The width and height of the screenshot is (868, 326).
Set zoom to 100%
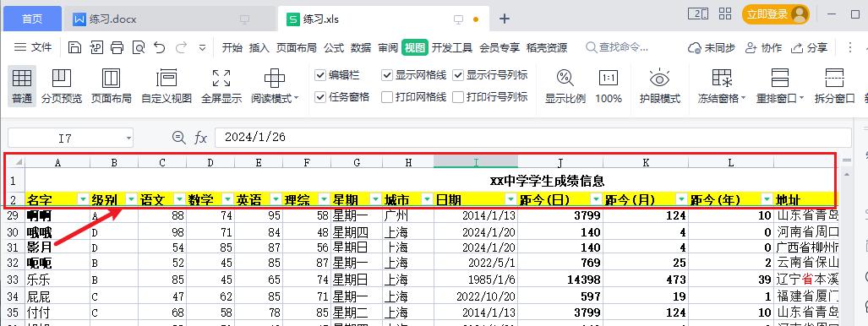[609, 86]
